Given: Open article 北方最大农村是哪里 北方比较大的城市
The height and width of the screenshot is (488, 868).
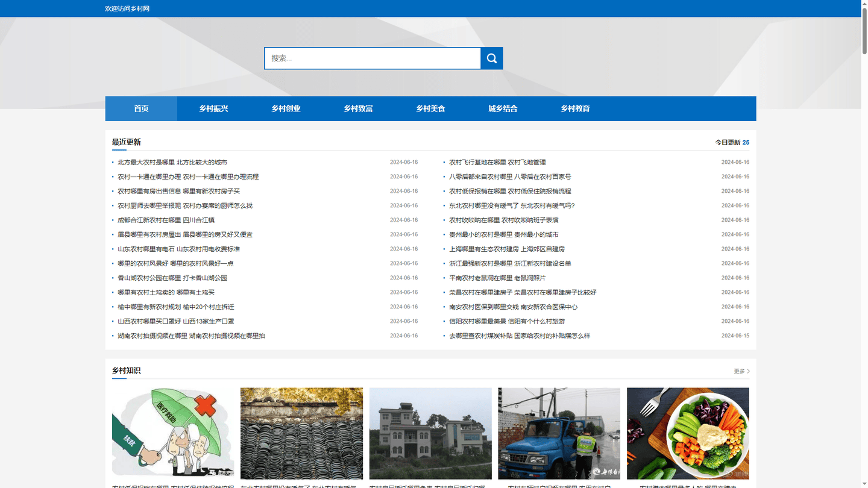Looking at the screenshot, I should coord(172,162).
